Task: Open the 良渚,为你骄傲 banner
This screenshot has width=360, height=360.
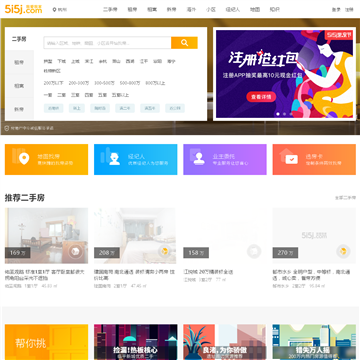Action: point(225,342)
